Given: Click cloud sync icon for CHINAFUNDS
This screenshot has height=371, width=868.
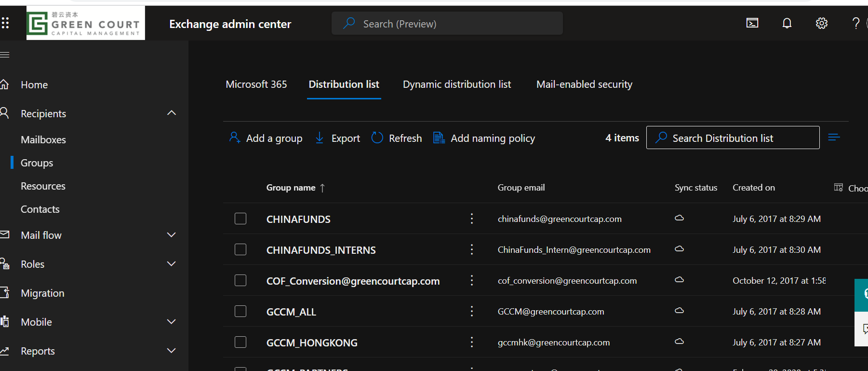Looking at the screenshot, I should coord(679,218).
